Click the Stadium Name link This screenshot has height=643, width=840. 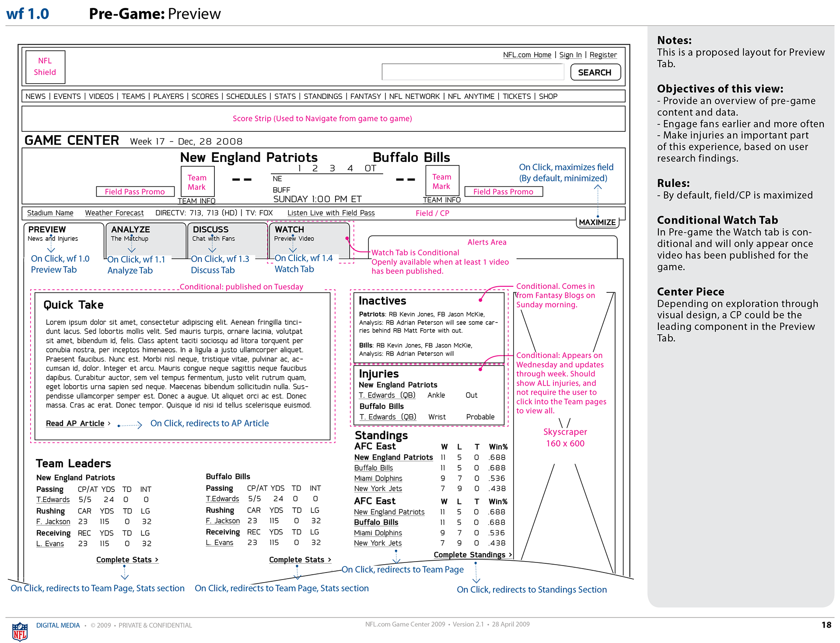(x=50, y=213)
